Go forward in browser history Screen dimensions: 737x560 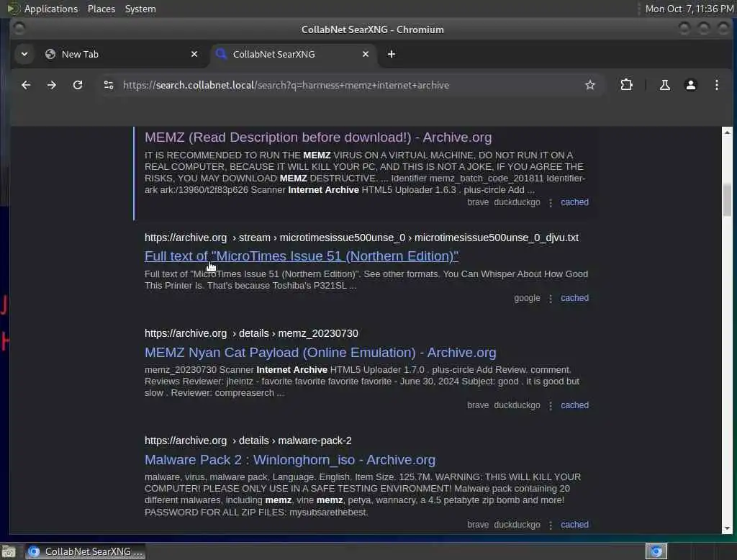[x=52, y=85]
